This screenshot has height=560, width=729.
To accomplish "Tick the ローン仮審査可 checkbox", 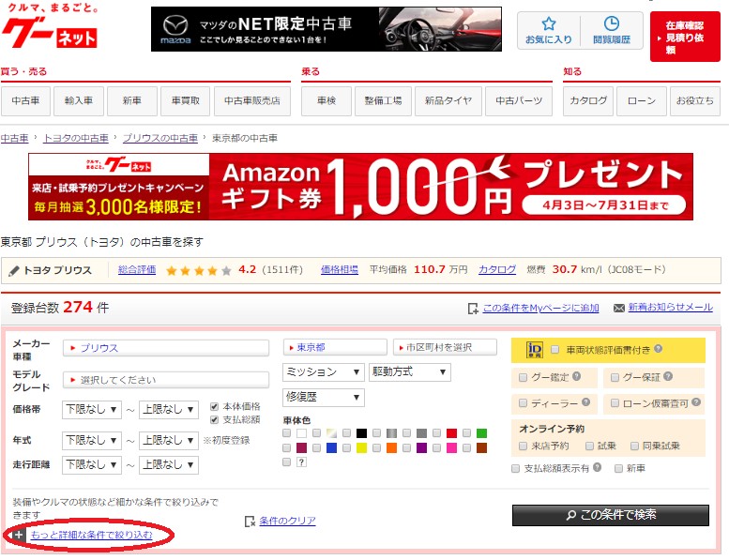I will pyautogui.click(x=615, y=403).
